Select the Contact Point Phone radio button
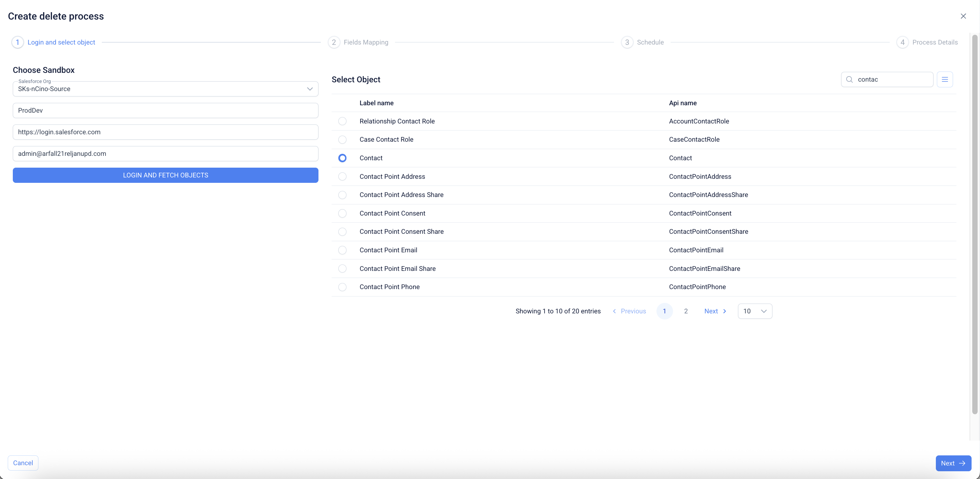Viewport: 980px width, 479px height. coord(342,287)
